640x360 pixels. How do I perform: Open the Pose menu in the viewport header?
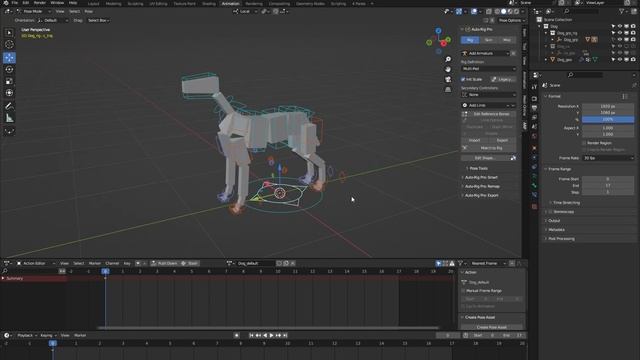pos(89,11)
